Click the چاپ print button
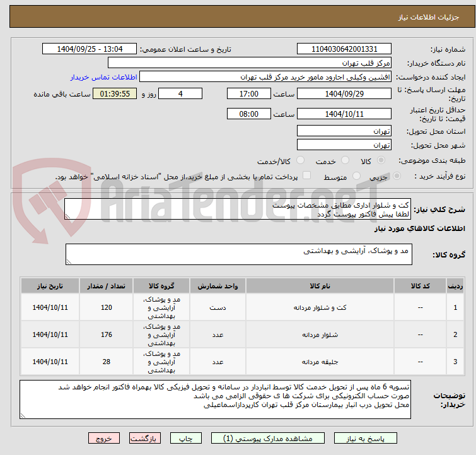The width and height of the screenshot is (476, 455). (x=186, y=439)
